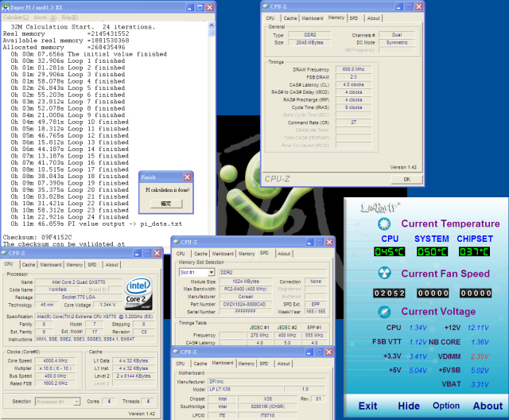Click the CPU temperature 045°C display
Screen dimensions: 509x420
point(389,251)
